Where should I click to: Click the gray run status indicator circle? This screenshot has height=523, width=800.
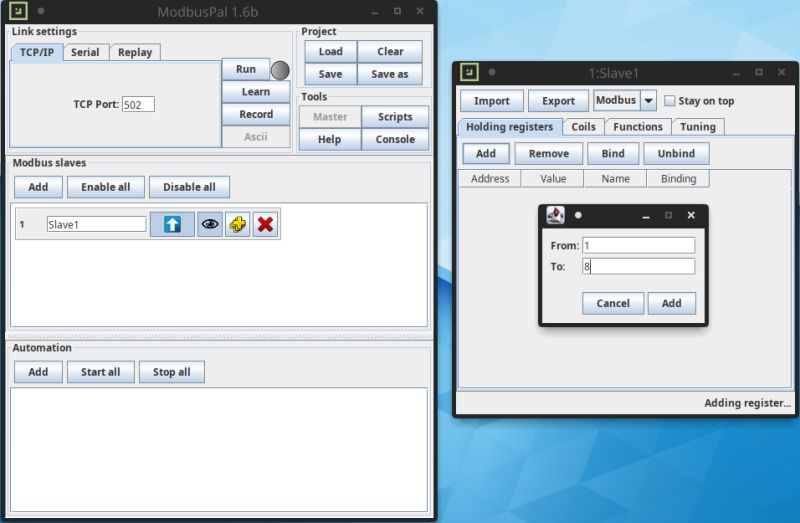click(280, 70)
